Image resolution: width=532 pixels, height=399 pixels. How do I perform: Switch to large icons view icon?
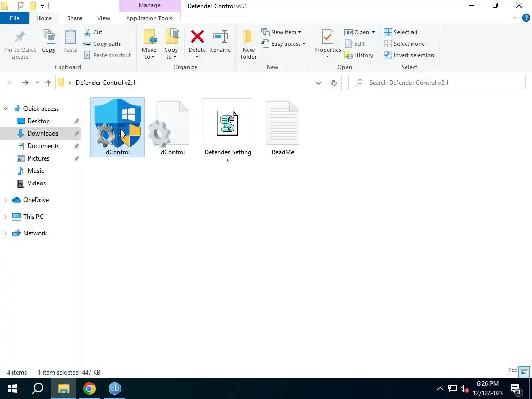[525, 372]
